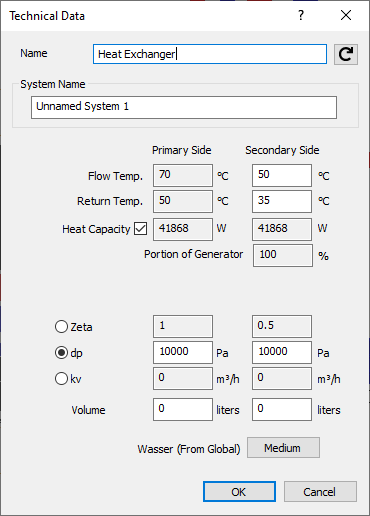Click Primary Side Flow Temp. field 70
The image size is (370, 516).
pyautogui.click(x=183, y=175)
